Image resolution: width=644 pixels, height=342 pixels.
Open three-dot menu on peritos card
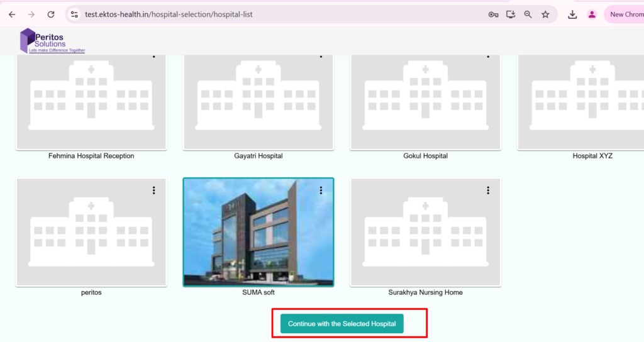pyautogui.click(x=153, y=190)
